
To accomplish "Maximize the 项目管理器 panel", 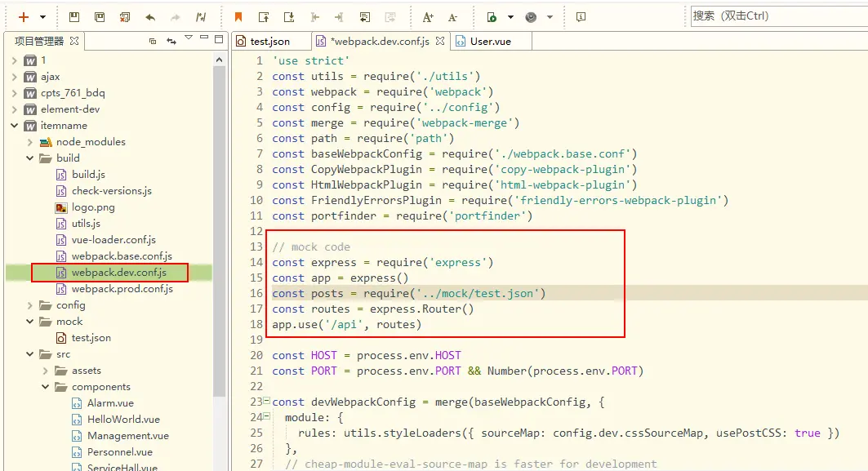I will [x=219, y=38].
